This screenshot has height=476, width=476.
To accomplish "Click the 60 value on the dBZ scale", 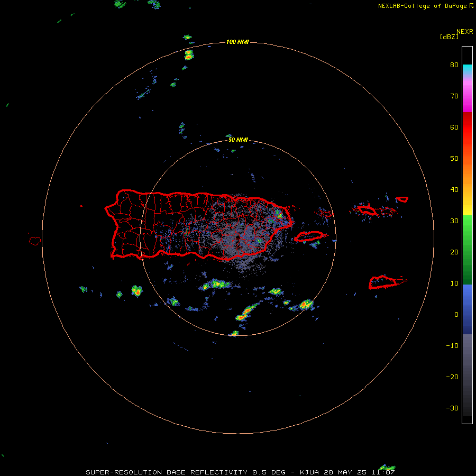I will [454, 127].
